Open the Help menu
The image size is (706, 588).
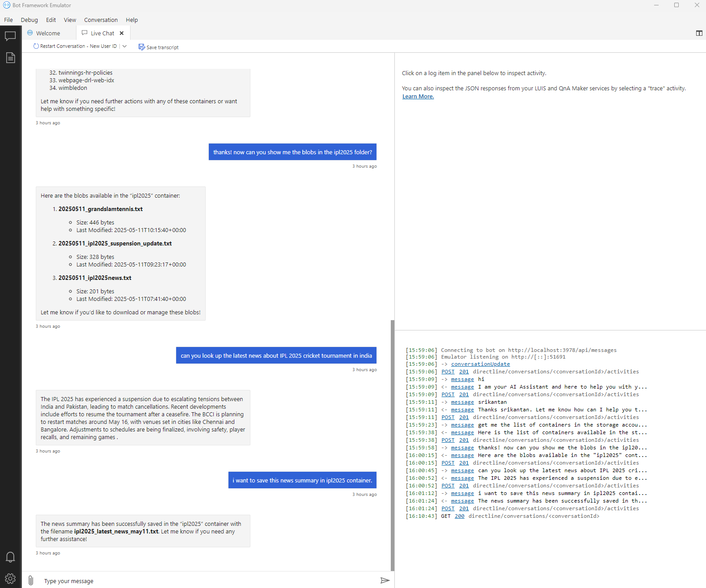tap(132, 20)
